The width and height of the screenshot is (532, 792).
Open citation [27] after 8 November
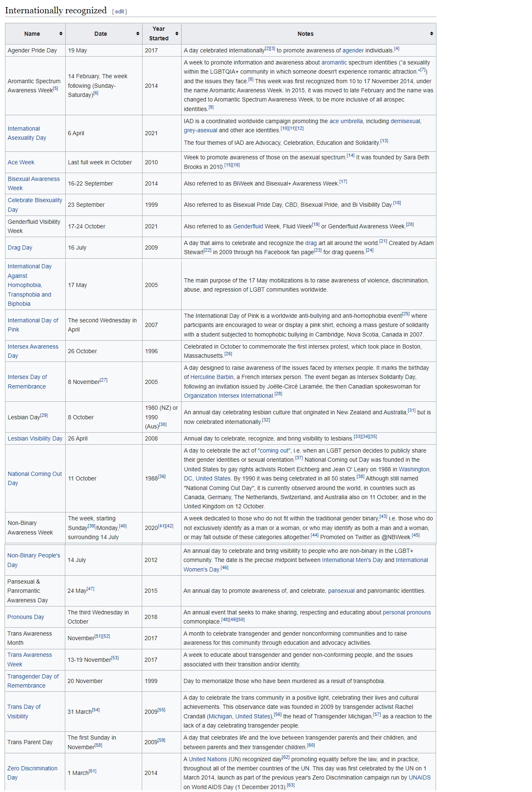(103, 380)
